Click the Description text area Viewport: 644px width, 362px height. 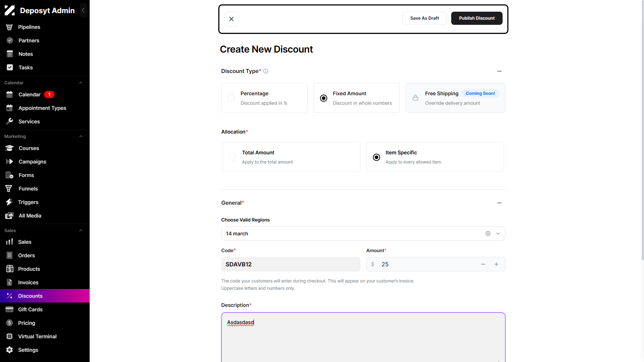tap(363, 338)
